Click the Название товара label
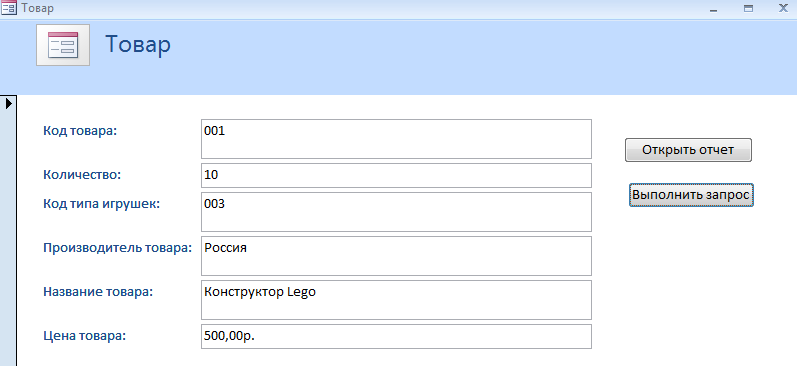 click(98, 292)
